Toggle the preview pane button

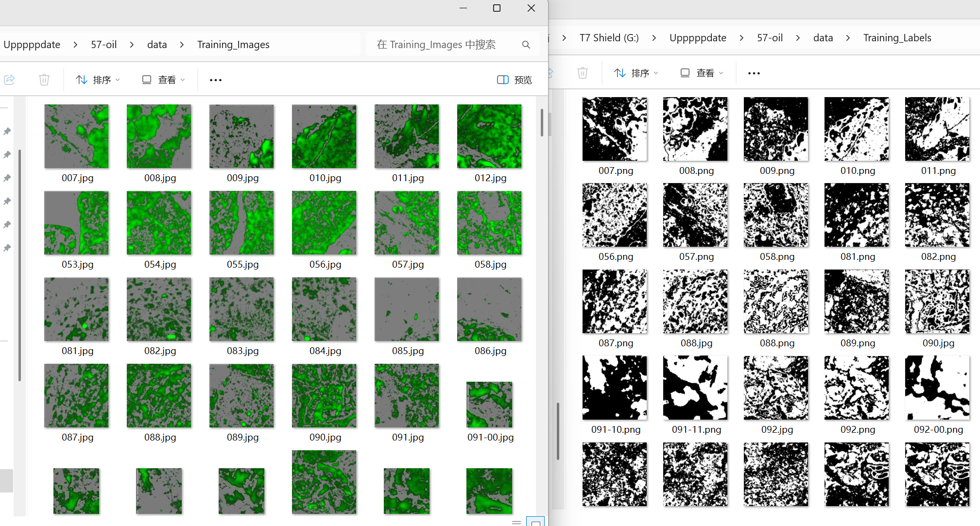pyautogui.click(x=515, y=80)
